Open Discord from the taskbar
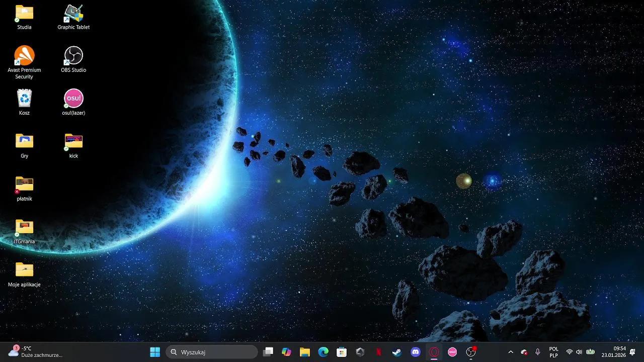This screenshot has height=362, width=644. tap(415, 352)
